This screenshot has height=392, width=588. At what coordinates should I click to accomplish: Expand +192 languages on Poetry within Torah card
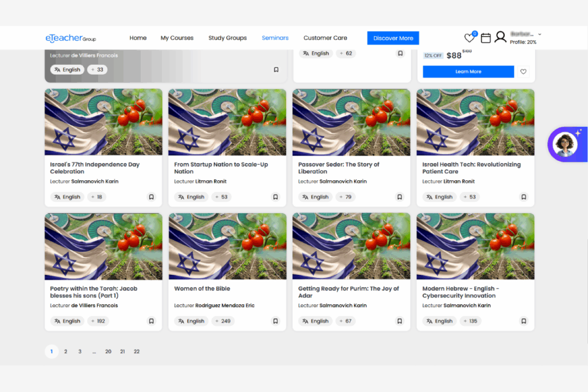pos(98,321)
